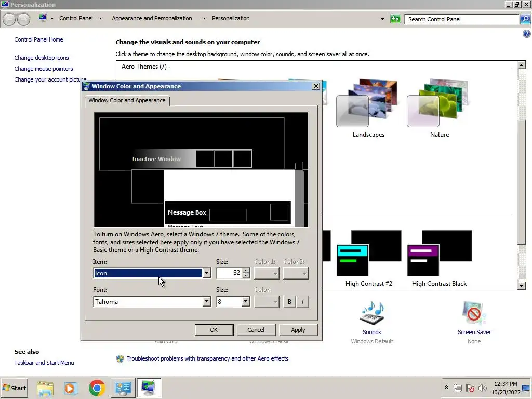Expand the root location breadcrumb arrow

click(52, 18)
